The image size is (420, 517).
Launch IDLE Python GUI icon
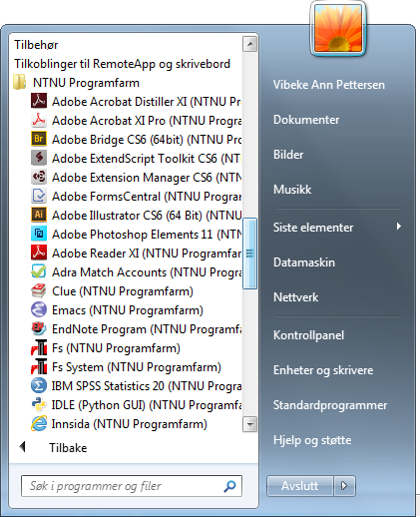point(39,405)
